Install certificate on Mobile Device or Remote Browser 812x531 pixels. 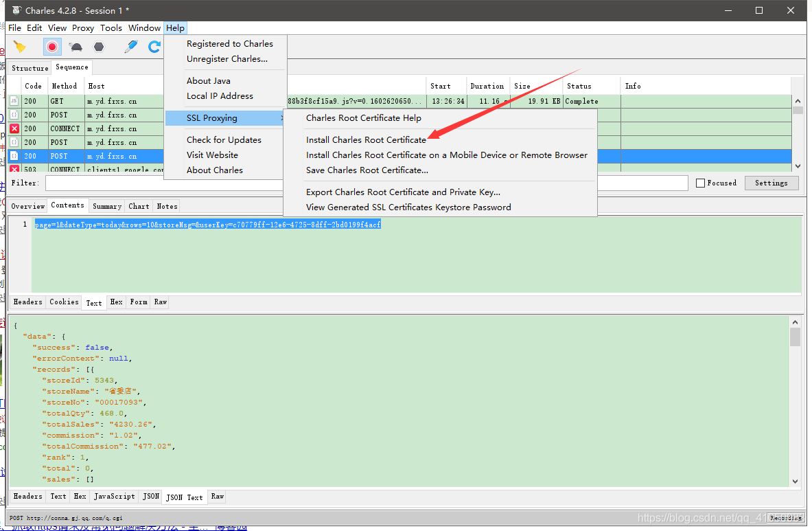(446, 155)
